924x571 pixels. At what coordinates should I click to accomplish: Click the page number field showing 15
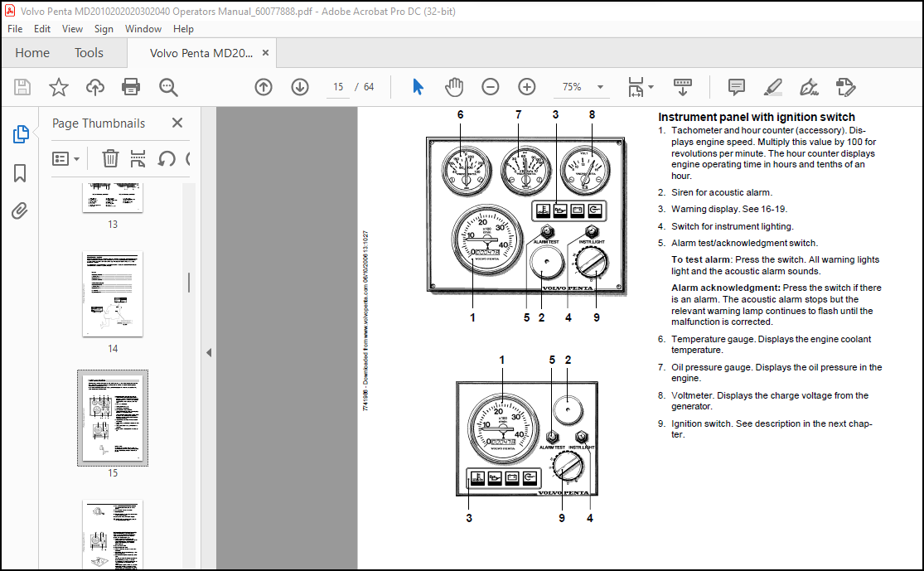tap(337, 87)
